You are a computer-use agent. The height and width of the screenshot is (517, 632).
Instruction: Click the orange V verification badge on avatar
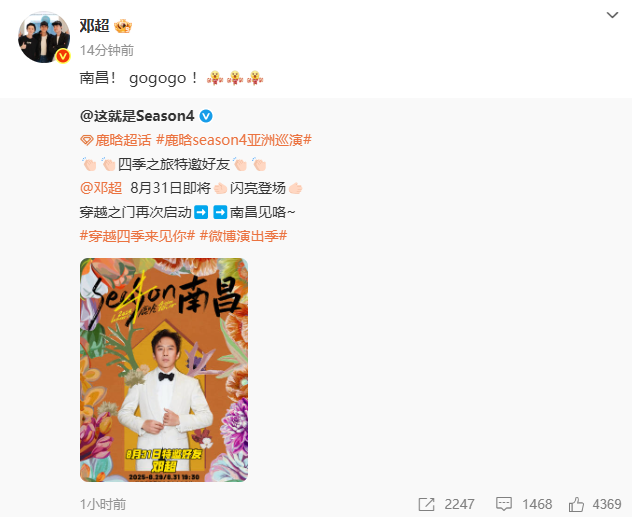click(x=62, y=56)
